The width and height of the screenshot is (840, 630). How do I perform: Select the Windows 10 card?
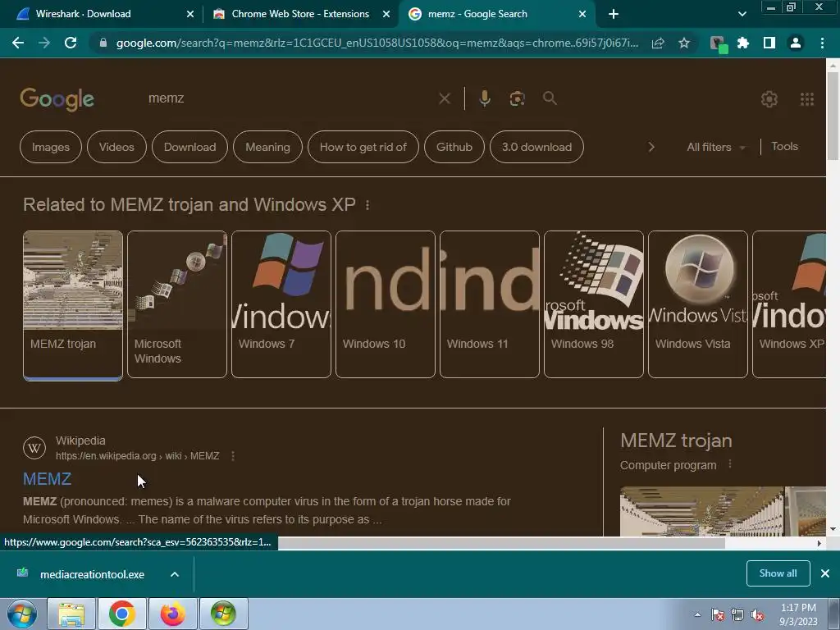coord(386,304)
